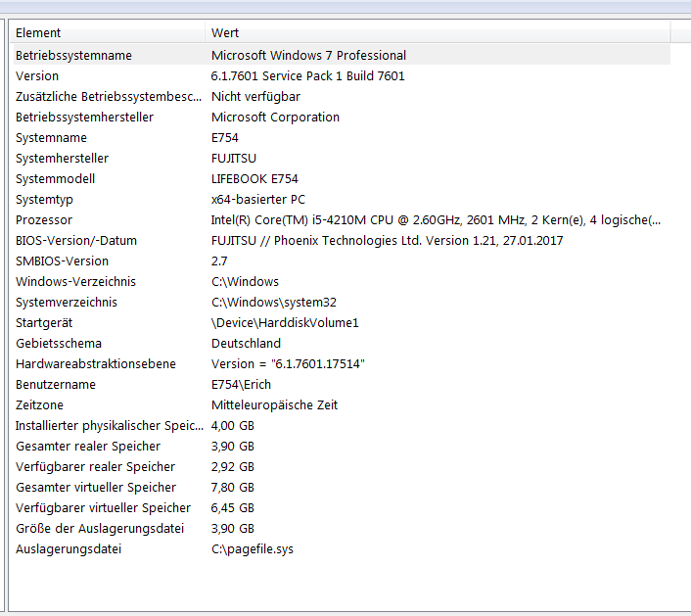Image resolution: width=691 pixels, height=616 pixels.
Task: Click the 'Mitteleuropäische Zeit' value
Action: click(x=275, y=405)
